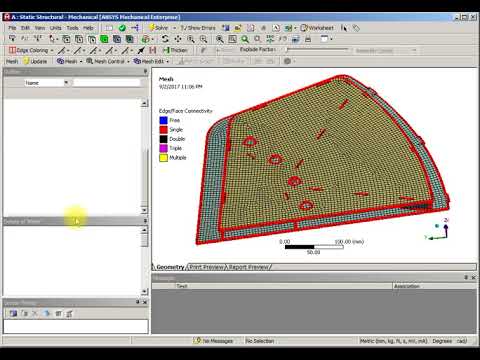The height and width of the screenshot is (360, 480).
Task: Close the Messages panel
Action: (473, 277)
